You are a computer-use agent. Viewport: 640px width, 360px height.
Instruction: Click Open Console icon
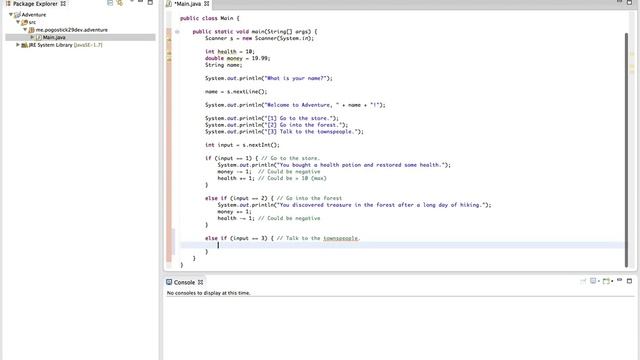coord(606,281)
